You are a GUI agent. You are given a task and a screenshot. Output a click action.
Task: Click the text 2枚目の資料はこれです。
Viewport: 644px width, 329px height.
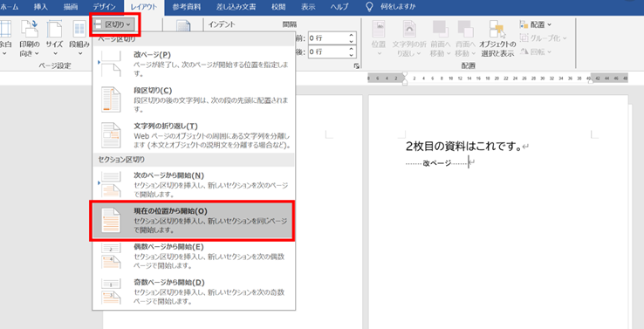[x=463, y=147]
